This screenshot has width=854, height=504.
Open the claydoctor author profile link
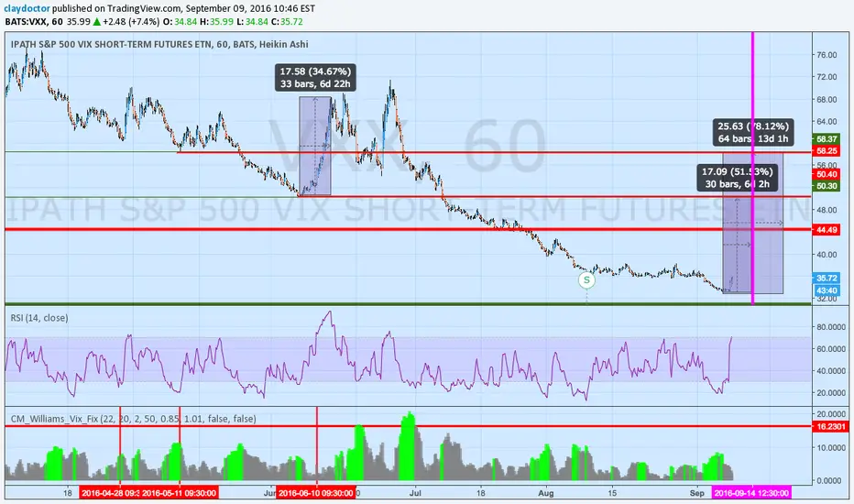tap(27, 9)
